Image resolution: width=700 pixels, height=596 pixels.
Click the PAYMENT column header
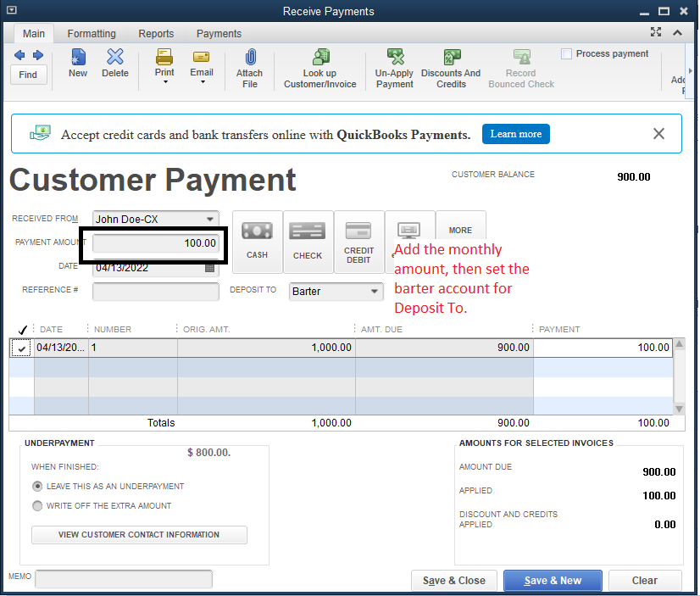559,330
